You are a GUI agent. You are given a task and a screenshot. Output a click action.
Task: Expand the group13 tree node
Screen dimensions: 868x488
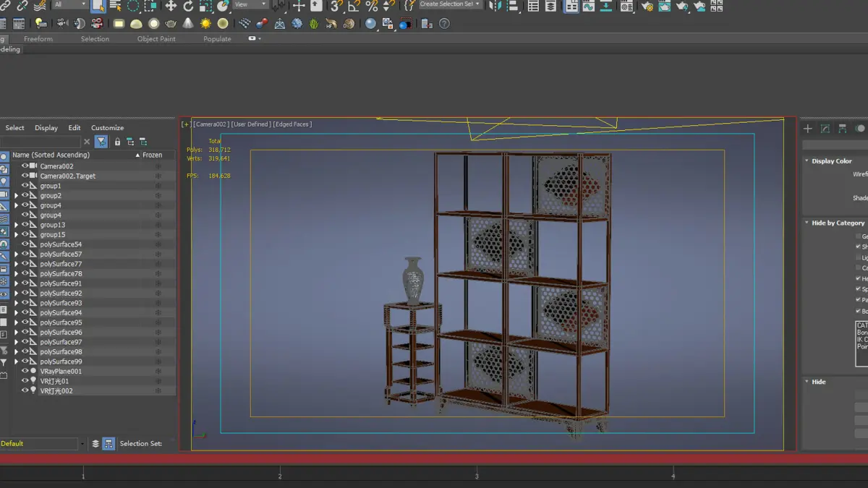coord(16,225)
